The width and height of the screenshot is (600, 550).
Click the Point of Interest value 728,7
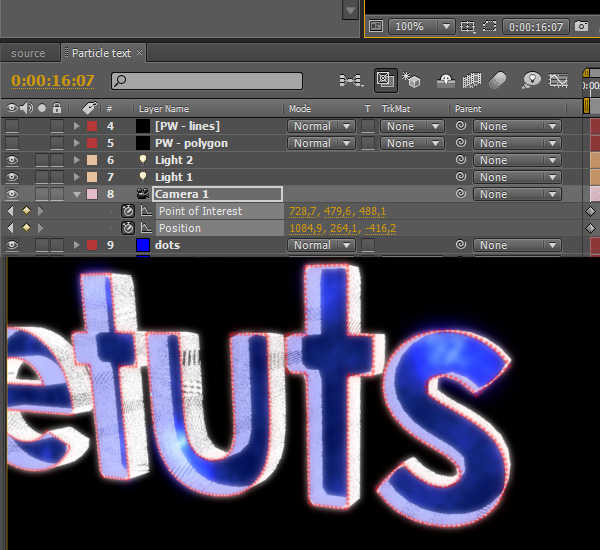coord(304,211)
